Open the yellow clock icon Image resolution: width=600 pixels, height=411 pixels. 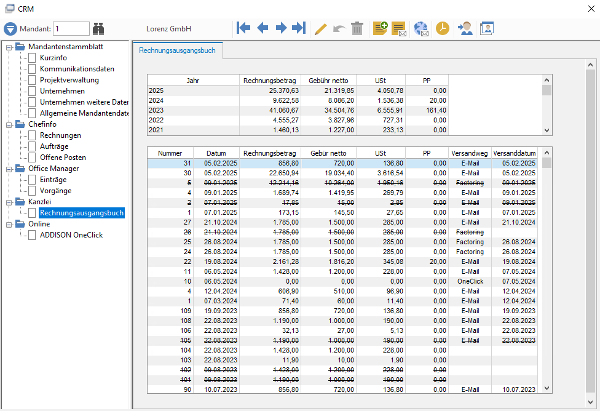tap(442, 28)
